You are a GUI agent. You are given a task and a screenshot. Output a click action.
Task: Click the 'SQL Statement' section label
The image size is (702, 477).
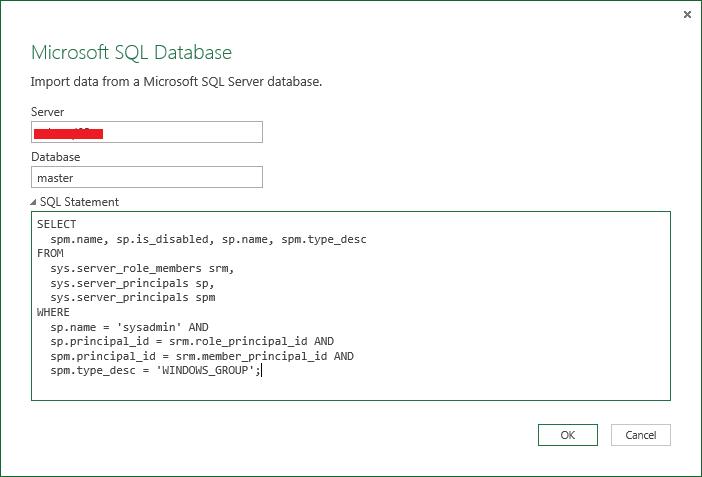click(x=79, y=202)
